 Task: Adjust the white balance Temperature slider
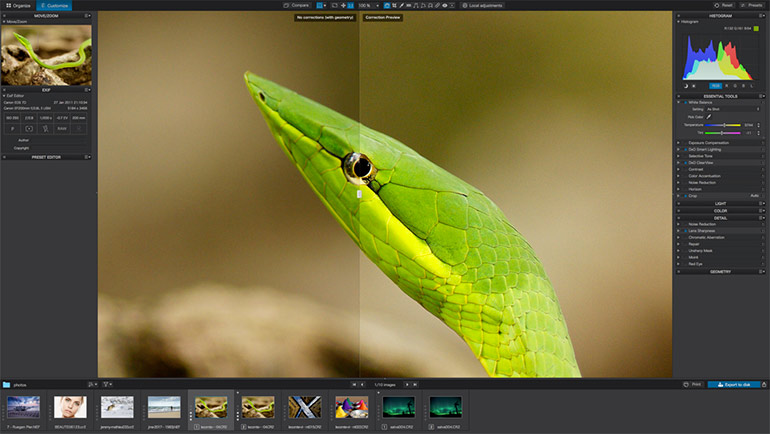(x=724, y=125)
